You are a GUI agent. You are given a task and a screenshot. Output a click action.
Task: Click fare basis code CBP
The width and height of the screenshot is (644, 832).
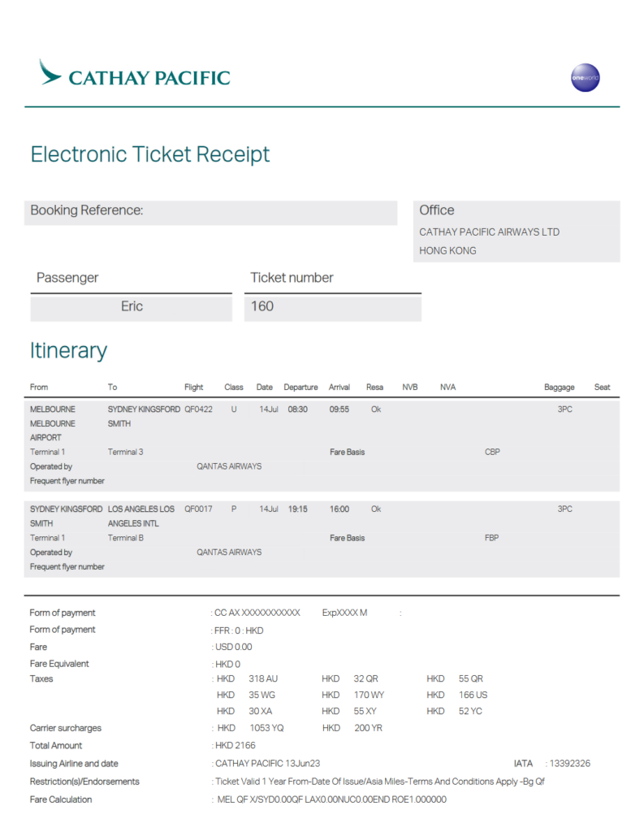click(x=492, y=452)
